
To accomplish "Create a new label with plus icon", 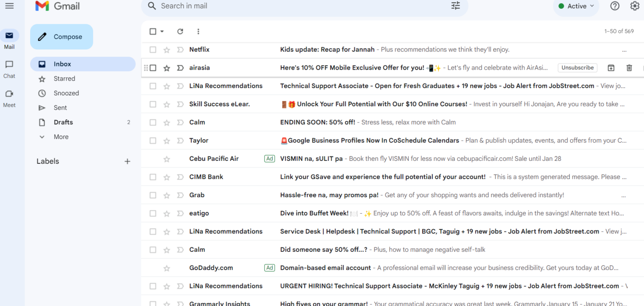I will (127, 161).
